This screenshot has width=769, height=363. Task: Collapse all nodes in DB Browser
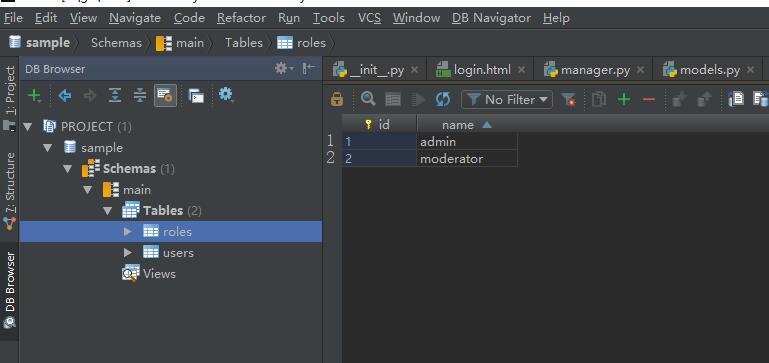pyautogui.click(x=140, y=95)
